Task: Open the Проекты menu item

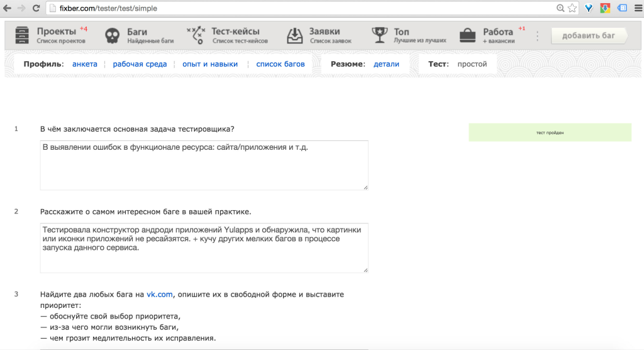Action: tap(56, 31)
